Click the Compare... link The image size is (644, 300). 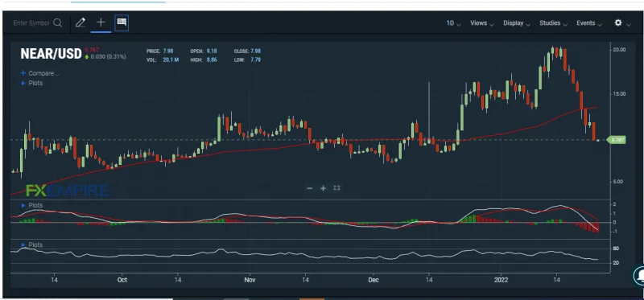pos(44,73)
